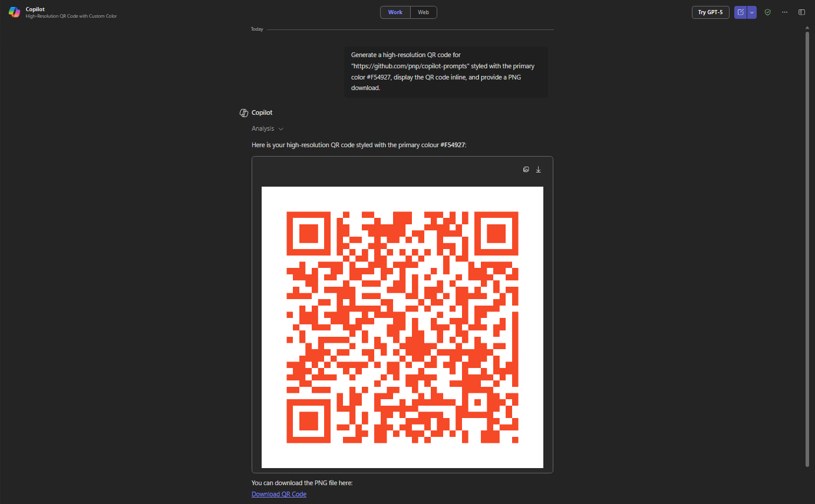Screen dimensions: 815x504
Task: Click the green shield protection icon
Action: pos(767,12)
